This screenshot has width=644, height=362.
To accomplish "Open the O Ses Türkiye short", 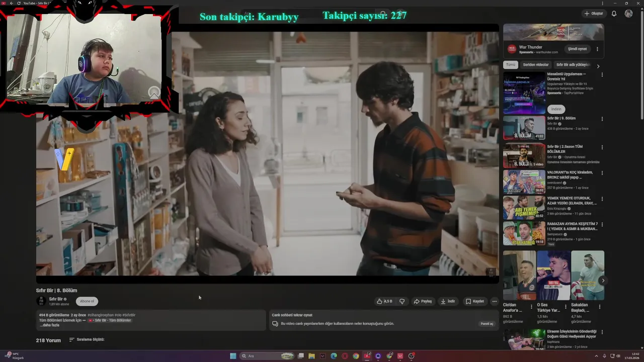I will (x=553, y=276).
